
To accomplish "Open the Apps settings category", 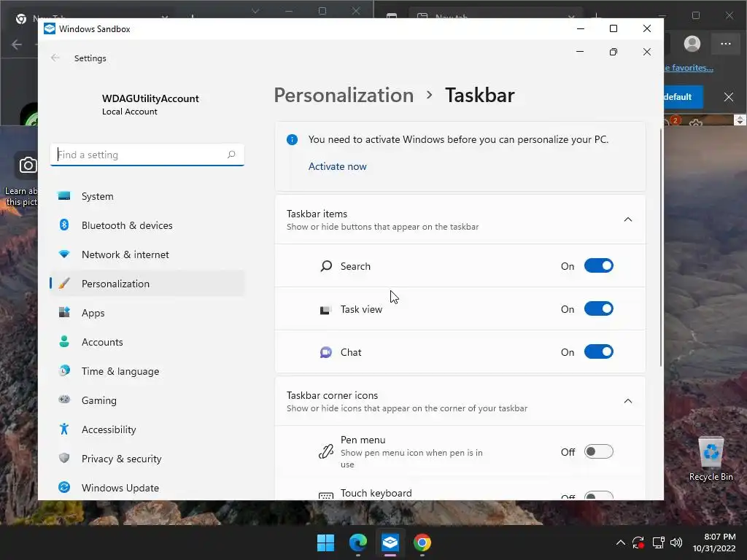I will pyautogui.click(x=147, y=313).
